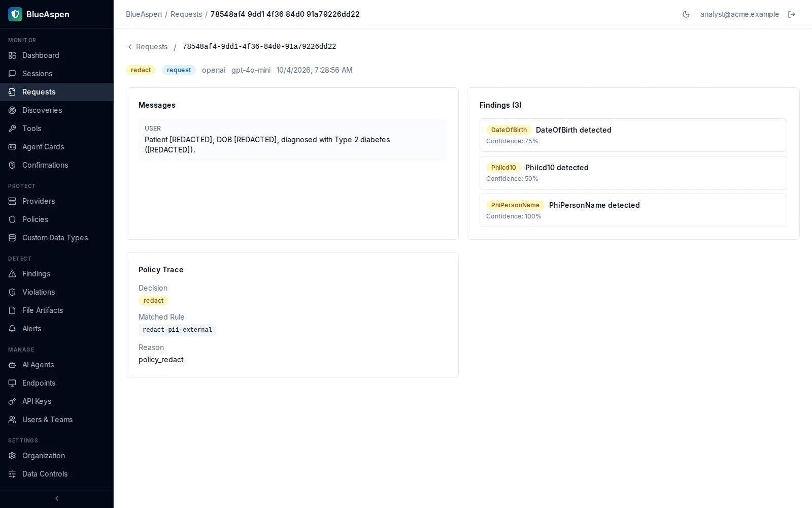Toggle dark mode moon icon
This screenshot has height=508, width=812.
click(x=686, y=14)
